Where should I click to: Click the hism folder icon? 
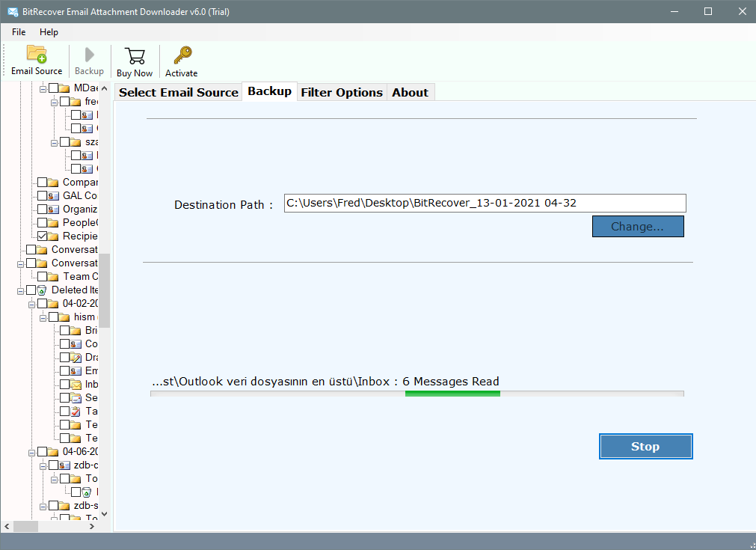click(64, 317)
